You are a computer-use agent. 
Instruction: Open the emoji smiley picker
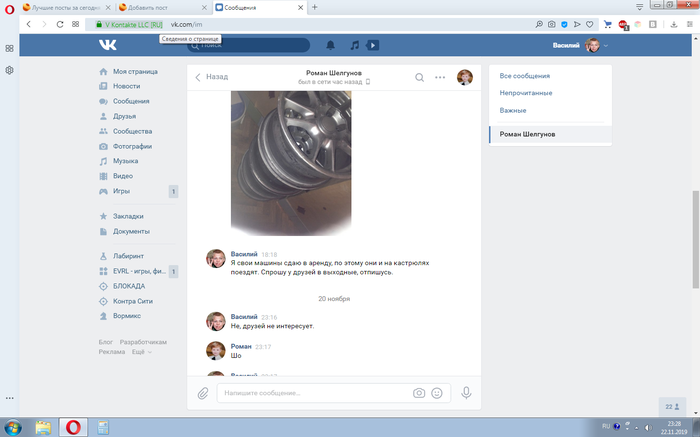pos(436,393)
